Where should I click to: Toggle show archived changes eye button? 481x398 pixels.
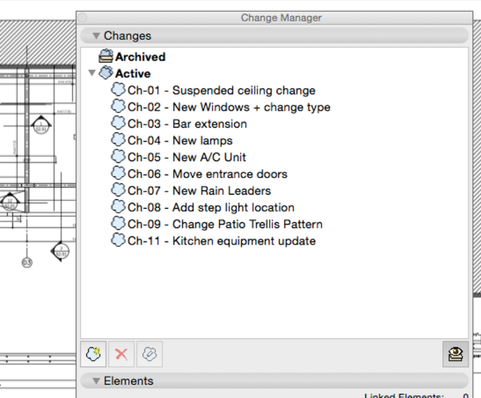coord(455,354)
